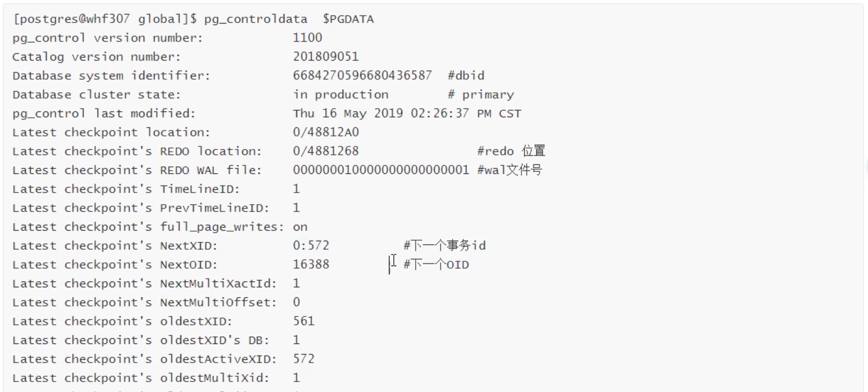The height and width of the screenshot is (392, 868).
Task: Click the '#下一个事务id' comment
Action: click(x=445, y=245)
